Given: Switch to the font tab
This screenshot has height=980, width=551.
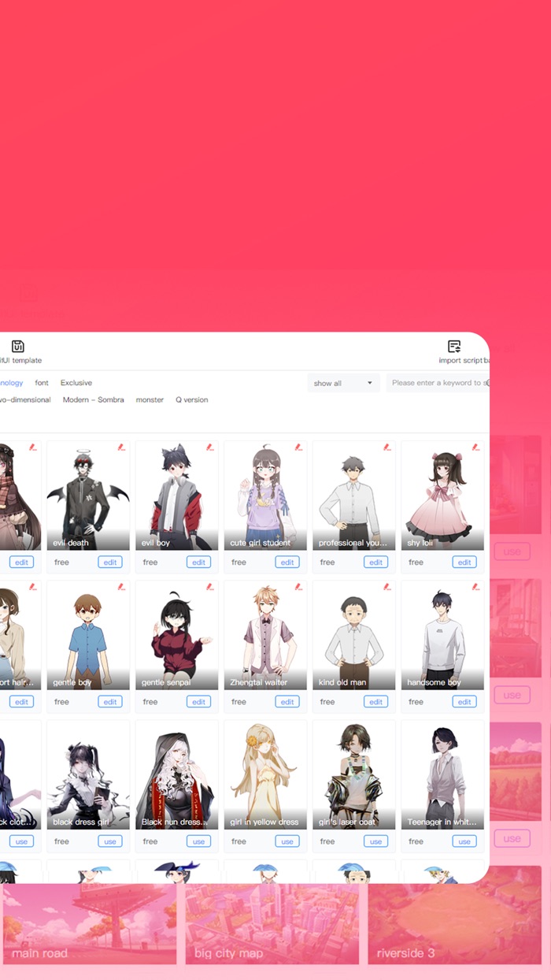Looking at the screenshot, I should coord(42,383).
